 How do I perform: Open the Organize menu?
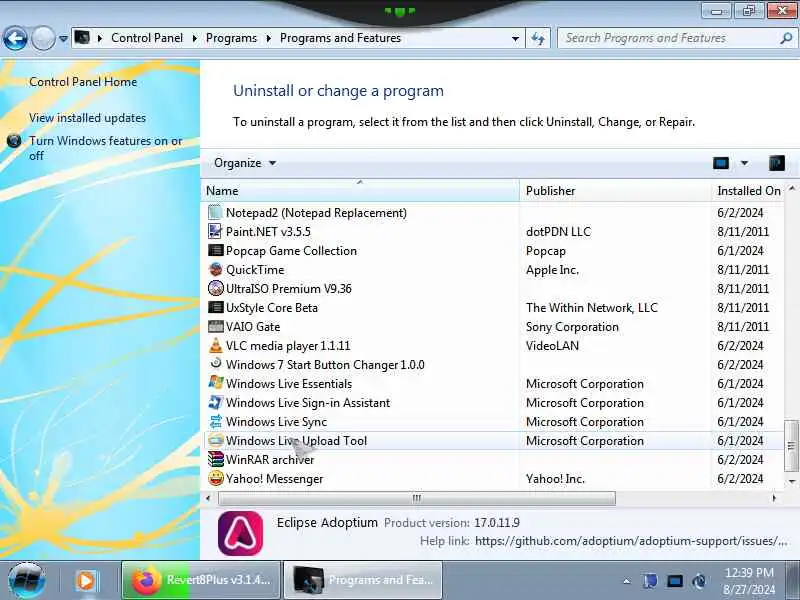pos(245,163)
